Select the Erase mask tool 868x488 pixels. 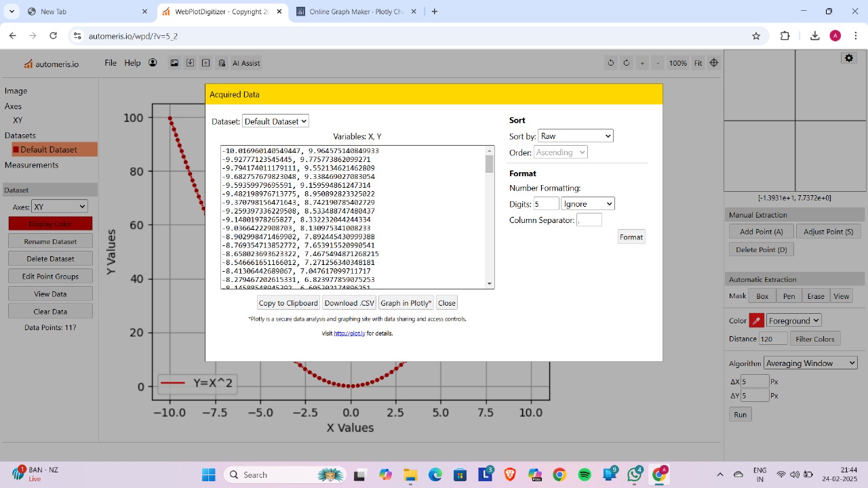[816, 296]
